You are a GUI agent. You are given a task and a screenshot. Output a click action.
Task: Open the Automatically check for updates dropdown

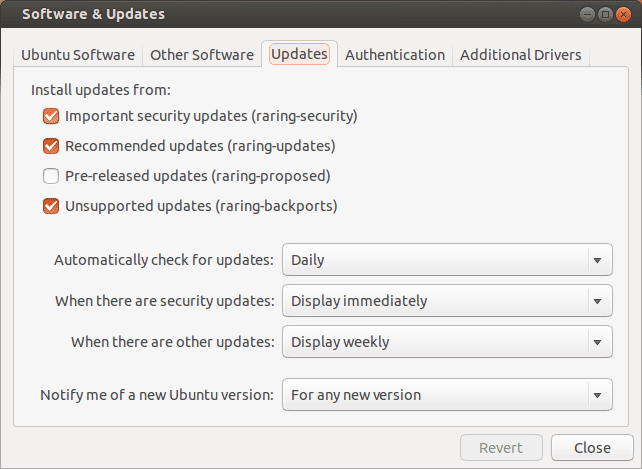(446, 260)
